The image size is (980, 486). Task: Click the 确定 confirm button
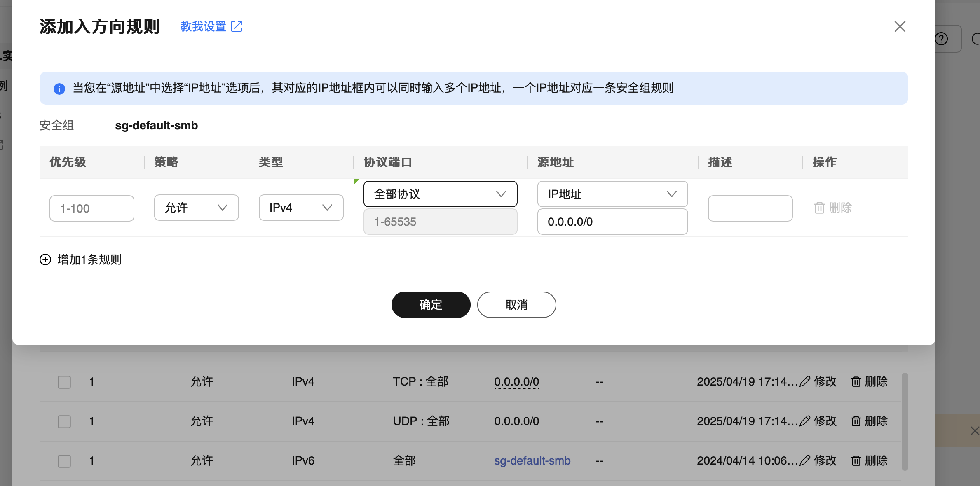coord(431,305)
